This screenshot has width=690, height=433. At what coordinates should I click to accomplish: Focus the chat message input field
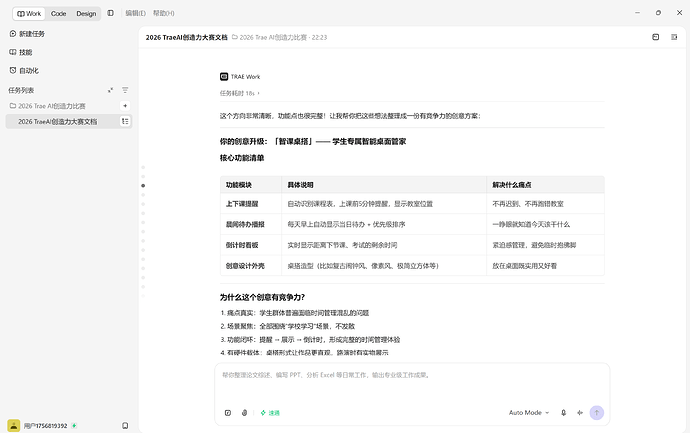pyautogui.click(x=412, y=382)
